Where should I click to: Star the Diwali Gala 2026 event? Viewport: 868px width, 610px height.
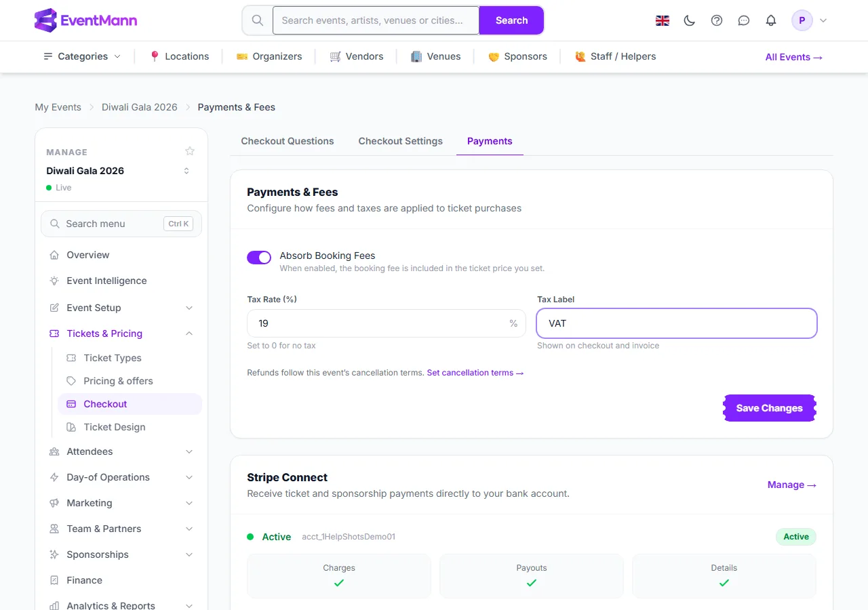coord(190,151)
